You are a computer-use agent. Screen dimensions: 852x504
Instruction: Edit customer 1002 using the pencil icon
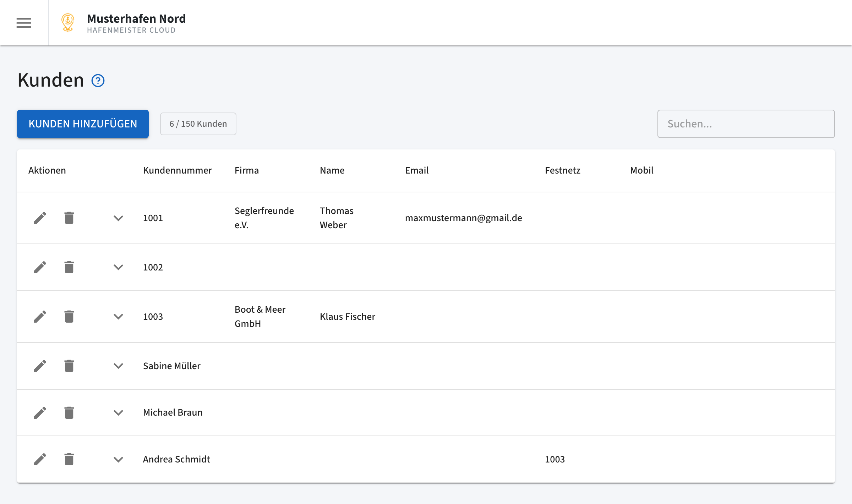[x=40, y=267]
